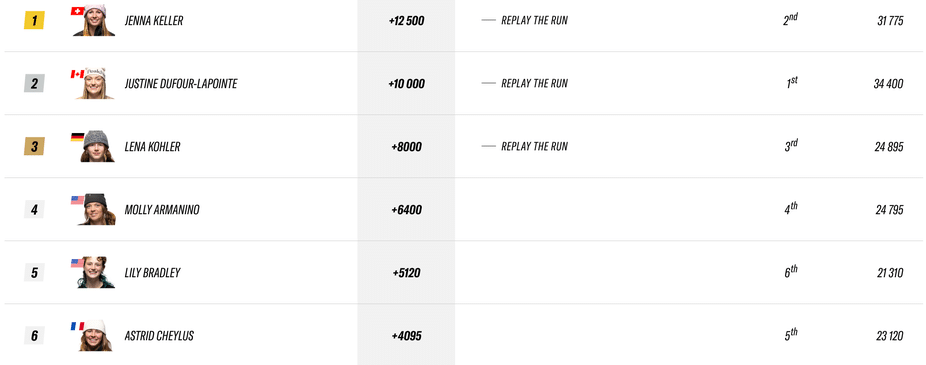Replay the run for Justine Dufour-Lapointe
This screenshot has height=365, width=926.
click(534, 83)
